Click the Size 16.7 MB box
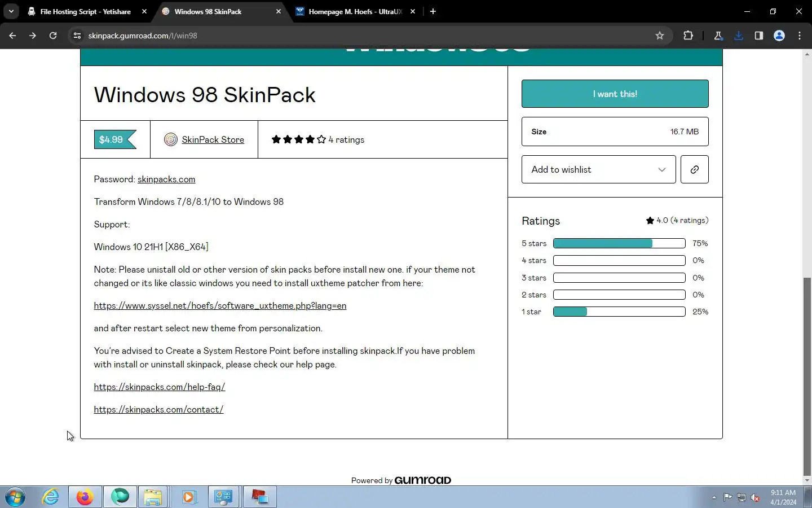The height and width of the screenshot is (508, 812). 615,132
